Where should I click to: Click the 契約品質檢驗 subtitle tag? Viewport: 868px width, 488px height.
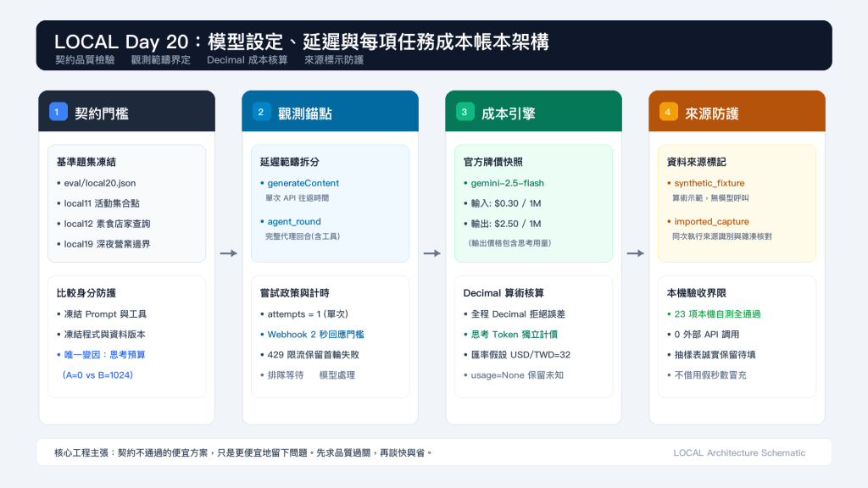coord(85,60)
